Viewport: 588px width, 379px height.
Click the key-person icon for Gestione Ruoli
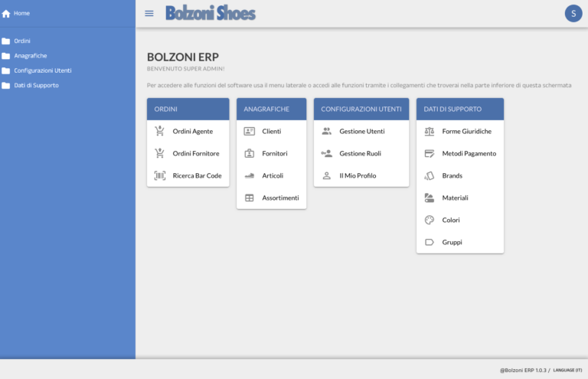click(x=327, y=153)
